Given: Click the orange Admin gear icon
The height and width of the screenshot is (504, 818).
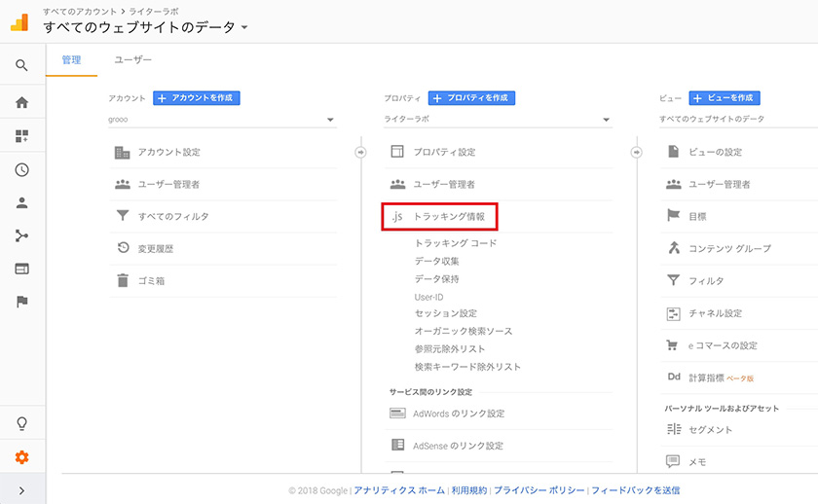Looking at the screenshot, I should (x=21, y=457).
